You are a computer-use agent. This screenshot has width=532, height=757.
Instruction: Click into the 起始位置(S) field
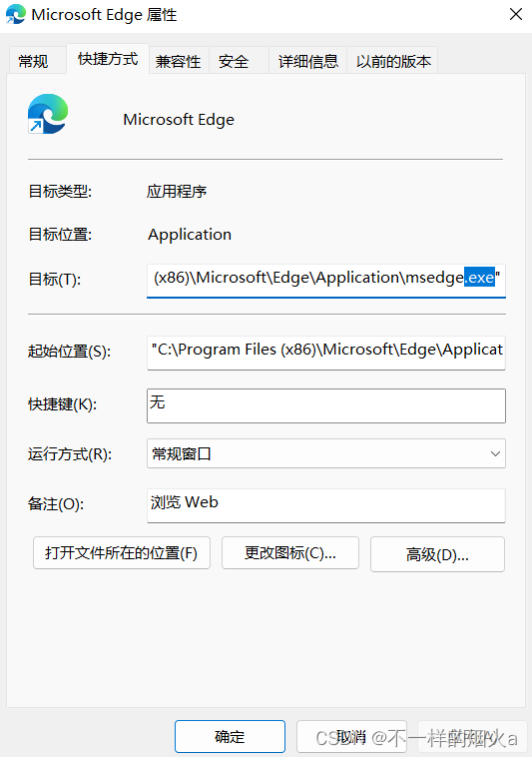326,352
